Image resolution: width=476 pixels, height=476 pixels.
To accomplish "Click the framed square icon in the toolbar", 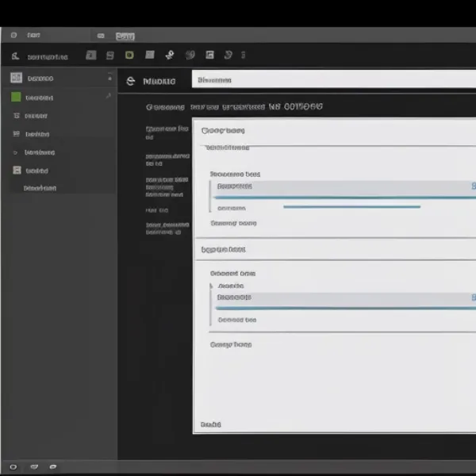I will [209, 56].
